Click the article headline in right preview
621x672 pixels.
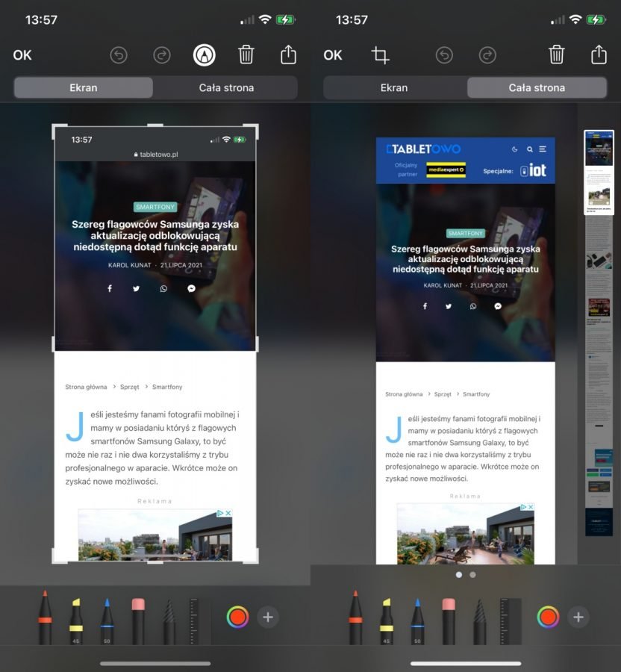[466, 259]
